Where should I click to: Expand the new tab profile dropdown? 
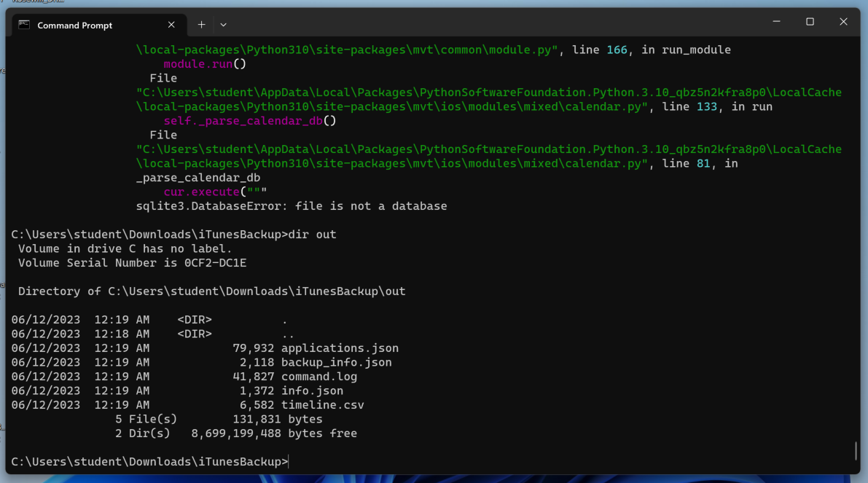coord(223,25)
